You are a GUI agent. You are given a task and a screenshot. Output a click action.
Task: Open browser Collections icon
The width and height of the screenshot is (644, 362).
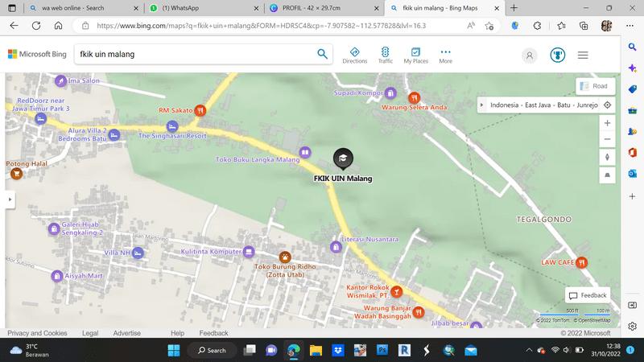tap(584, 26)
